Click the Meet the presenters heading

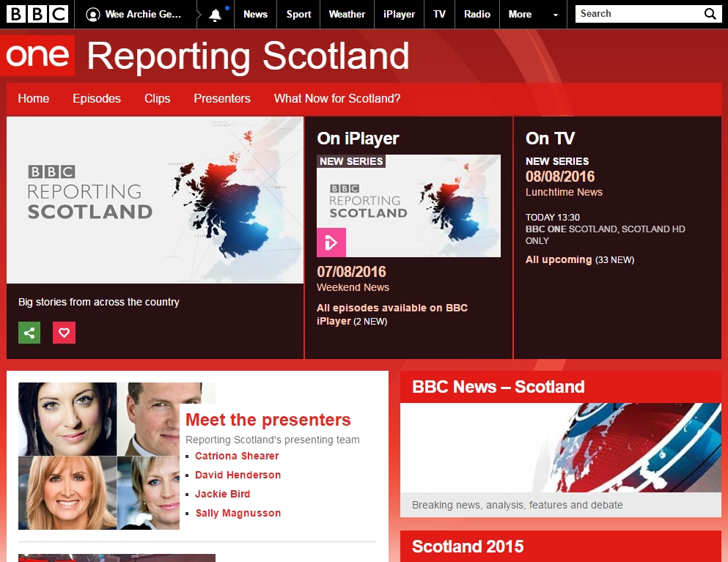268,420
